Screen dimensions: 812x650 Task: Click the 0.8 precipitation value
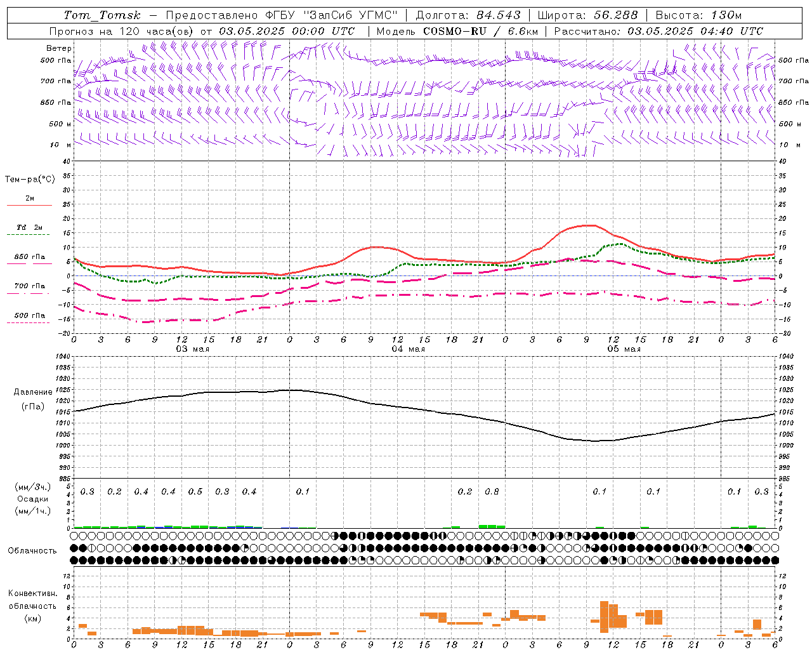pyautogui.click(x=492, y=491)
